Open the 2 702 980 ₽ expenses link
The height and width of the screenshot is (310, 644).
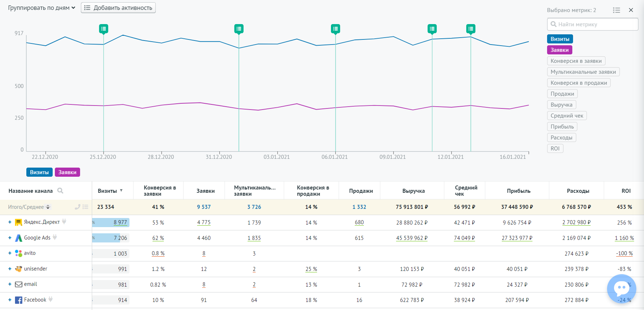576,222
